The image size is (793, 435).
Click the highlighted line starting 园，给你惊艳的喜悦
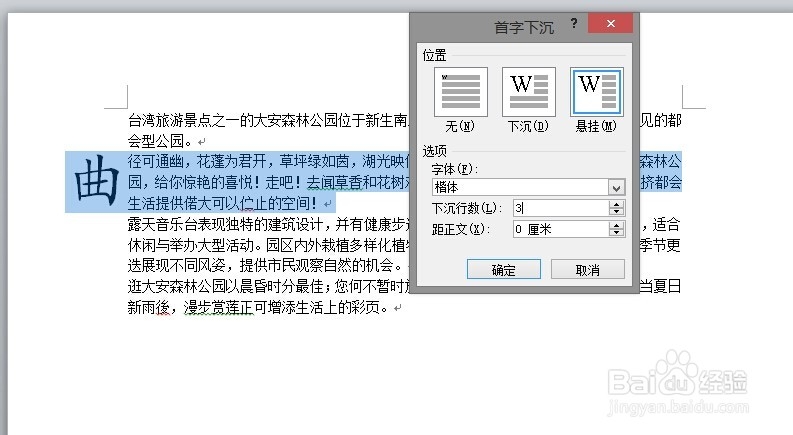coord(268,182)
